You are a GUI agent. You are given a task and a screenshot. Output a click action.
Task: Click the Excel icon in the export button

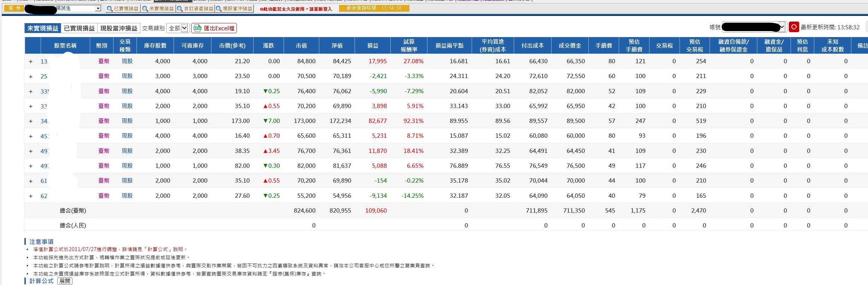coord(197,28)
